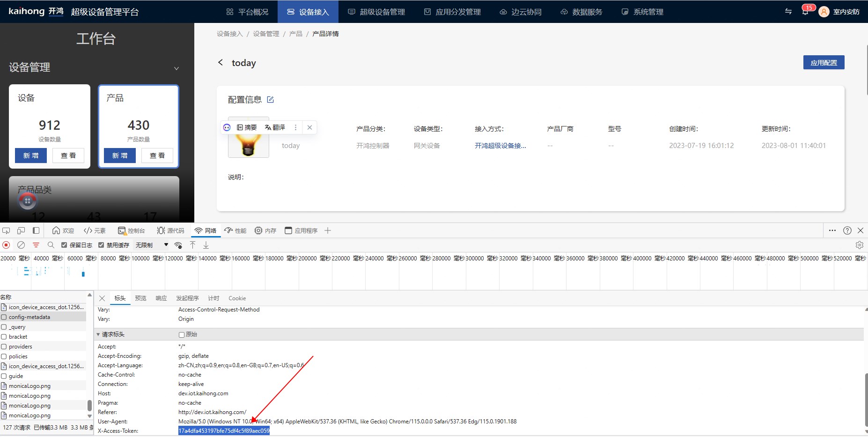Toggle the 禁用缓存 checkbox
868x437 pixels.
pyautogui.click(x=101, y=245)
